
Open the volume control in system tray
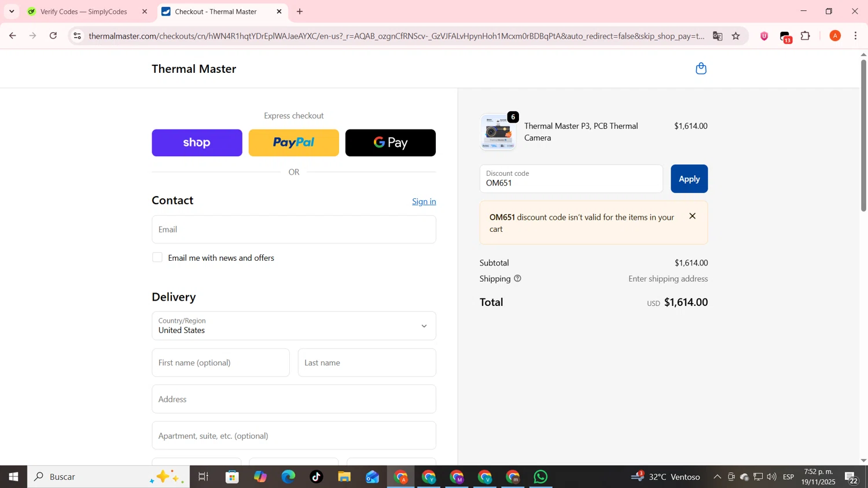[x=771, y=477]
